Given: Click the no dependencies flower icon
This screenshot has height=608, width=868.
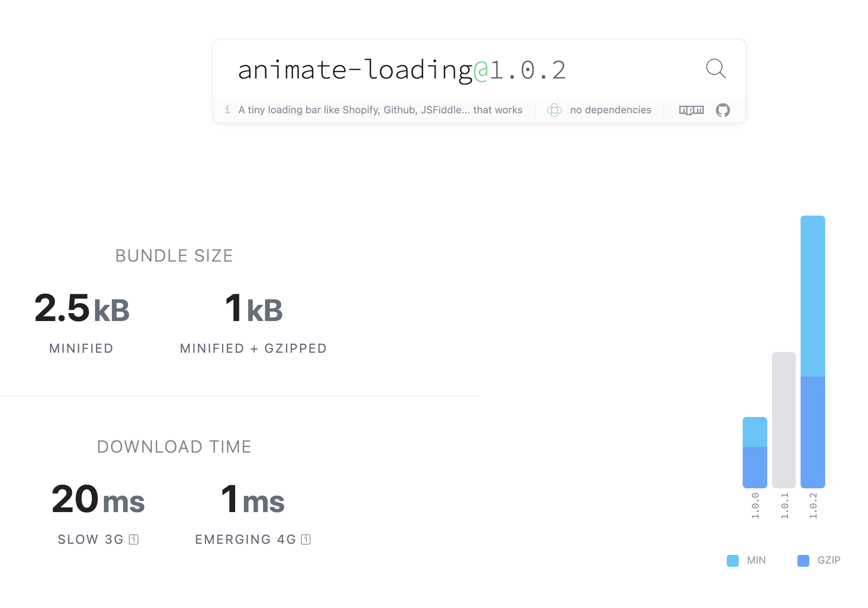Looking at the screenshot, I should 554,110.
